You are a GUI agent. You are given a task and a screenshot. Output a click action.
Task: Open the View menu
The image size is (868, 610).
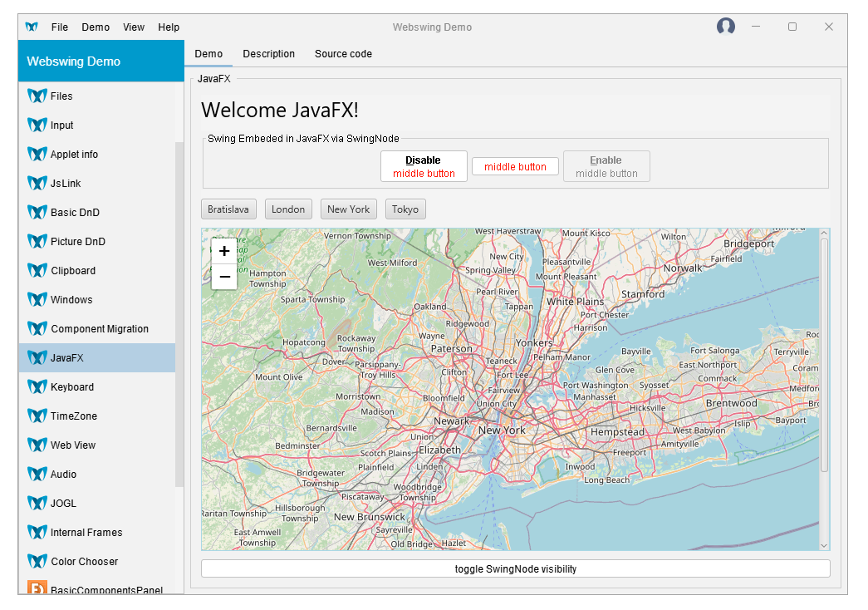click(134, 27)
